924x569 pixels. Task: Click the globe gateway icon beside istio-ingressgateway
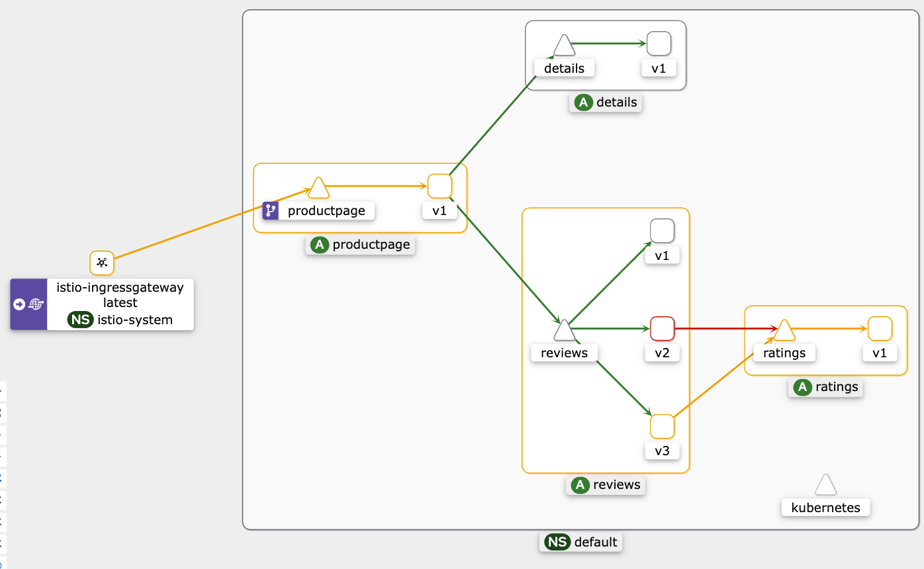pyautogui.click(x=36, y=304)
